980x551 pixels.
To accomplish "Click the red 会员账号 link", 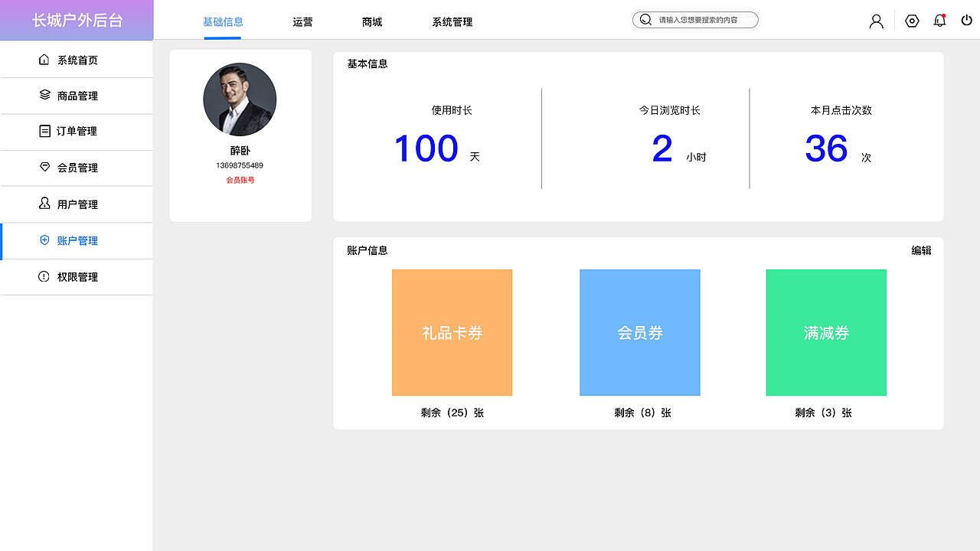I will tap(240, 180).
